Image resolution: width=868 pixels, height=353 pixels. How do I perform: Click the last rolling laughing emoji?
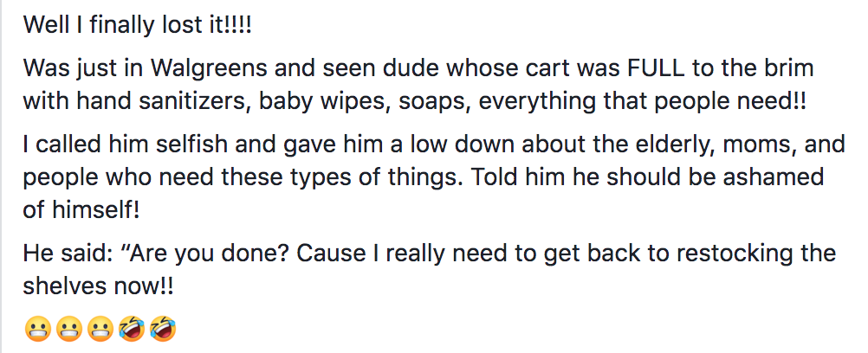click(162, 329)
